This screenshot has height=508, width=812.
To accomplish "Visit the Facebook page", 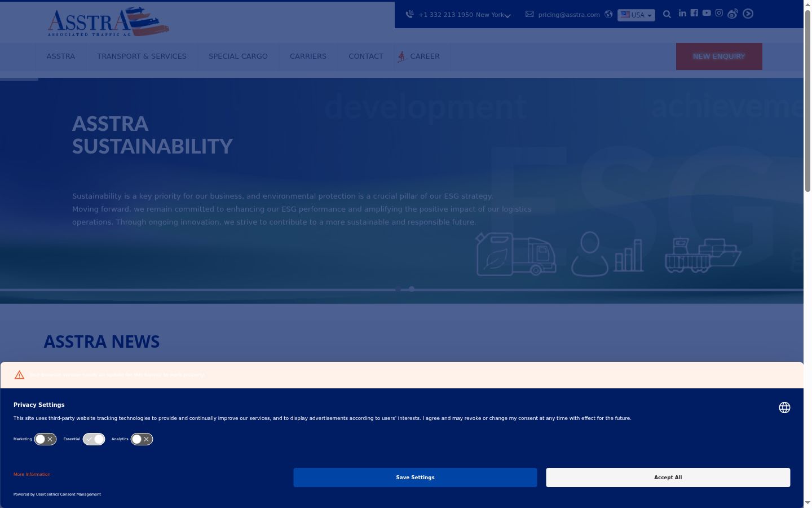I will coord(694,13).
